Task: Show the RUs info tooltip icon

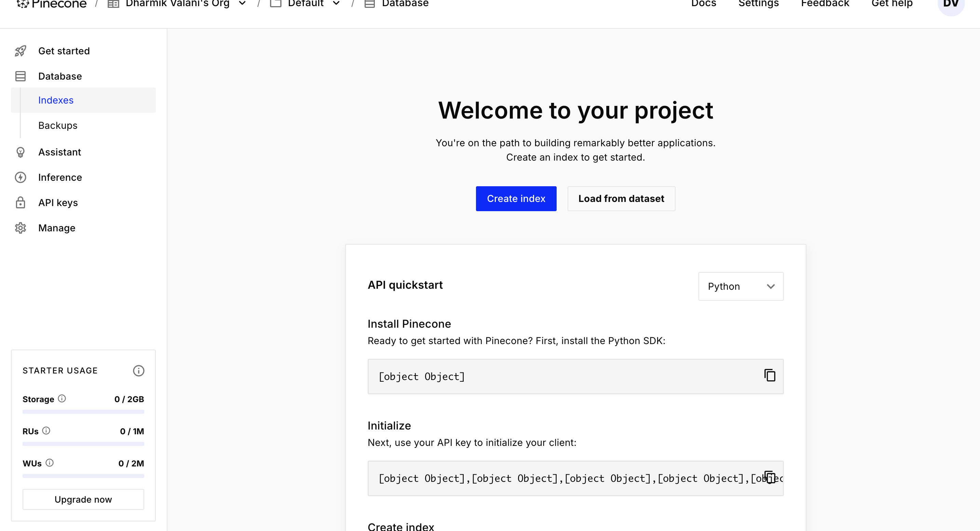Action: coord(46,431)
